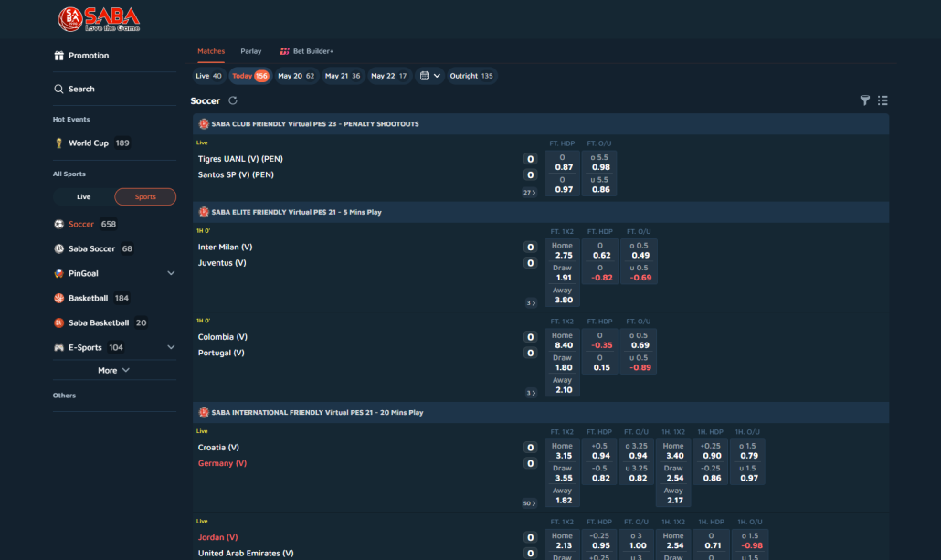Select 1H under 1.5 at 0.97

[x=747, y=473]
